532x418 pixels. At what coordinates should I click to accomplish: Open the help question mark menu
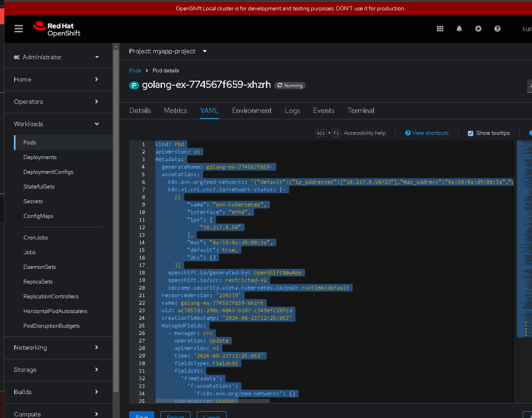pyautogui.click(x=497, y=29)
